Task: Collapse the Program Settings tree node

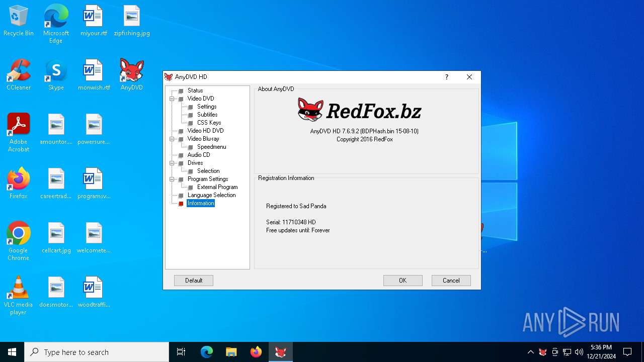Action: (x=172, y=179)
